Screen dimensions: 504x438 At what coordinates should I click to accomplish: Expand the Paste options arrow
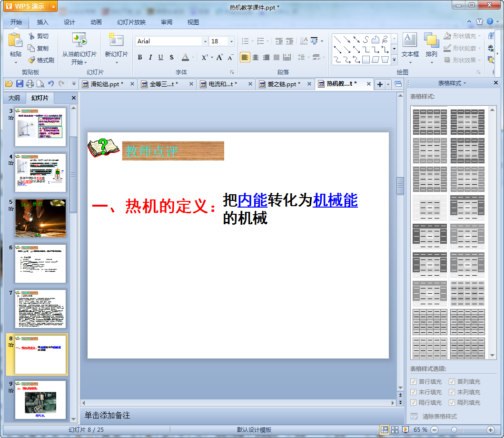pos(15,62)
